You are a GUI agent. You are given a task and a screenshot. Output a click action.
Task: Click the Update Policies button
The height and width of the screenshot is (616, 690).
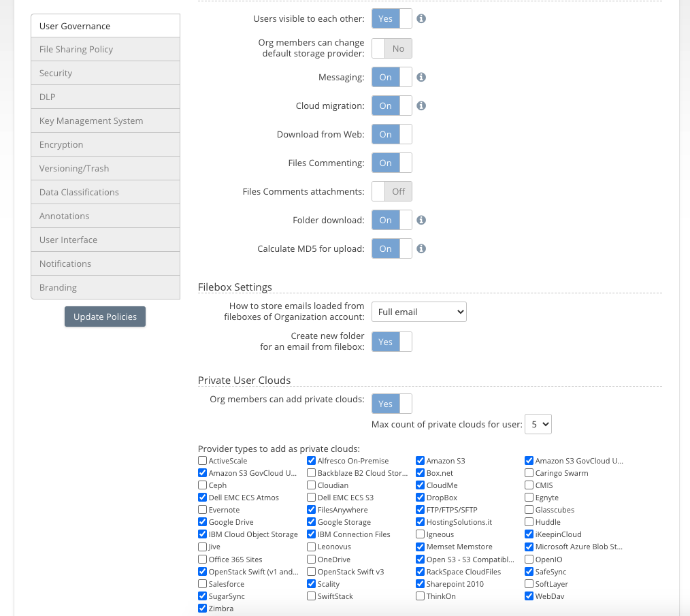pos(105,317)
